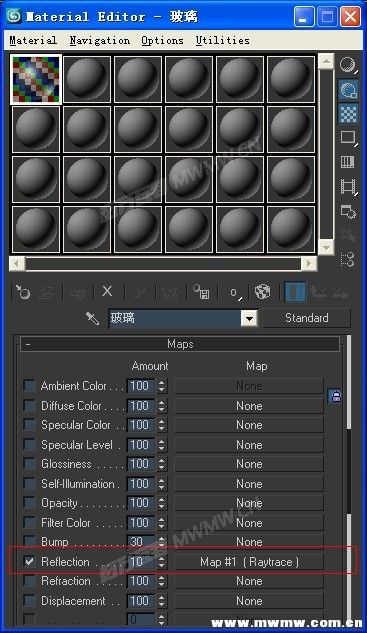367x633 pixels.
Task: Pick material with the eyedropper icon
Action: [x=92, y=319]
